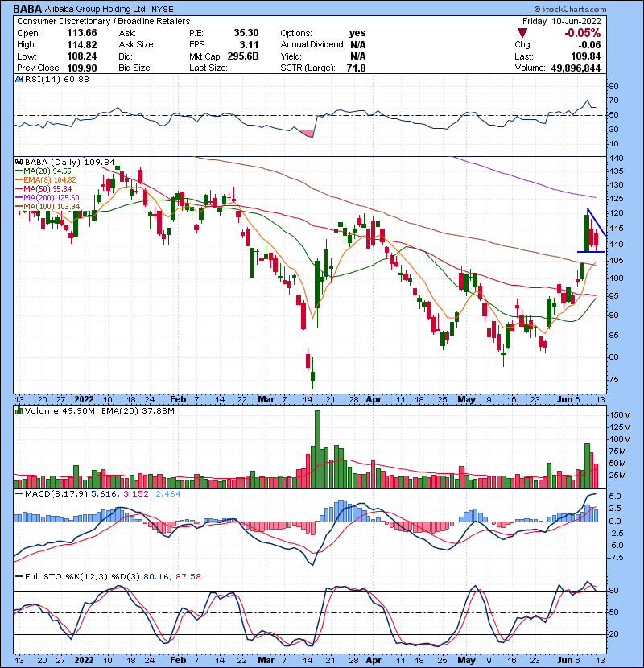This screenshot has width=644, height=668.
Task: Click the MACD(8,17,9) label
Action: 56,494
